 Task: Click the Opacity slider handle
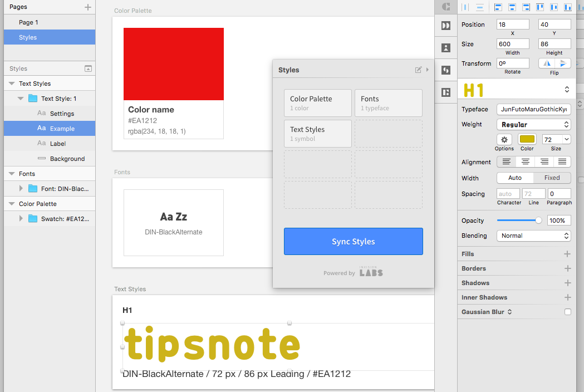[x=538, y=220]
